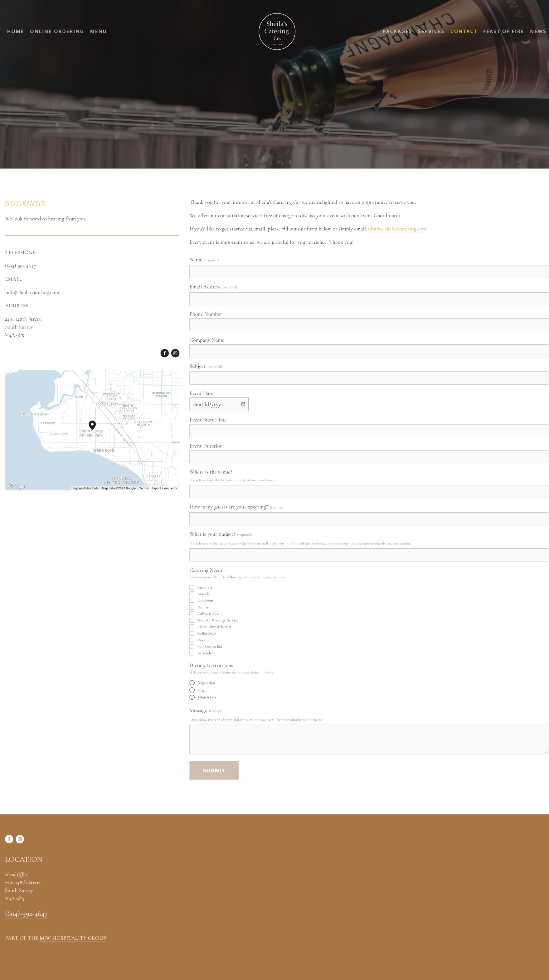Open the footer Instagram icon
The height and width of the screenshot is (980, 549).
(x=20, y=839)
